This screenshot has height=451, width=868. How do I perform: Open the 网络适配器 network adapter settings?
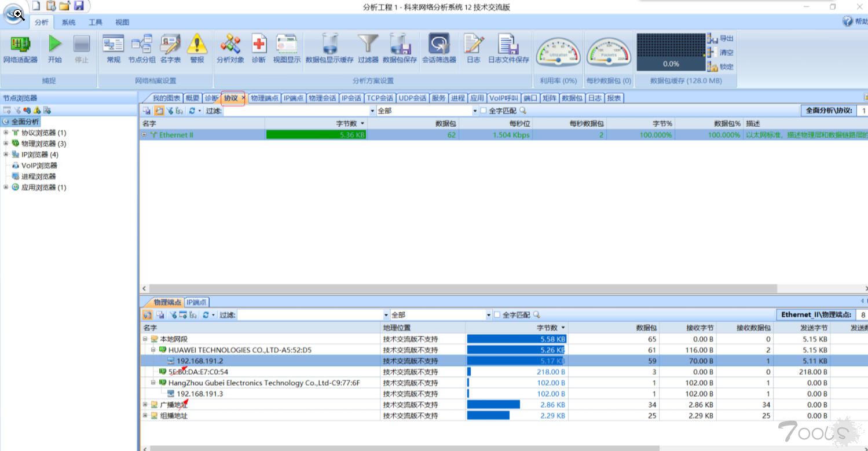pyautogui.click(x=20, y=49)
